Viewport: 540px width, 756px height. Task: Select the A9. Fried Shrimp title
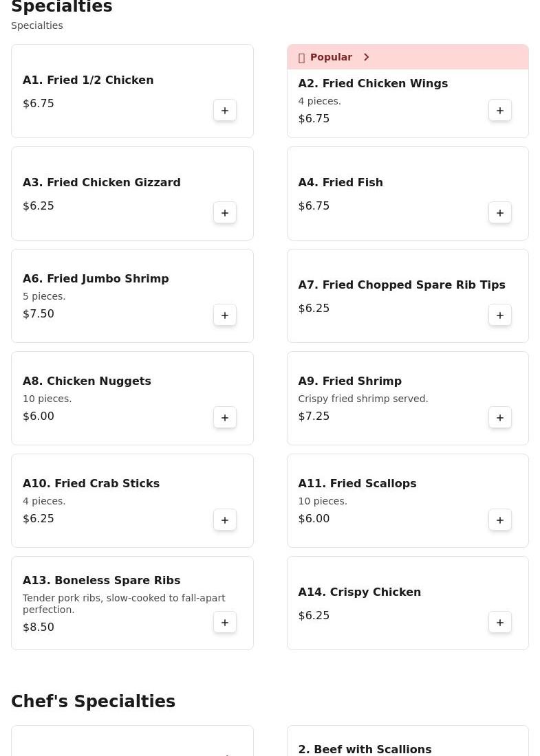[x=350, y=381]
